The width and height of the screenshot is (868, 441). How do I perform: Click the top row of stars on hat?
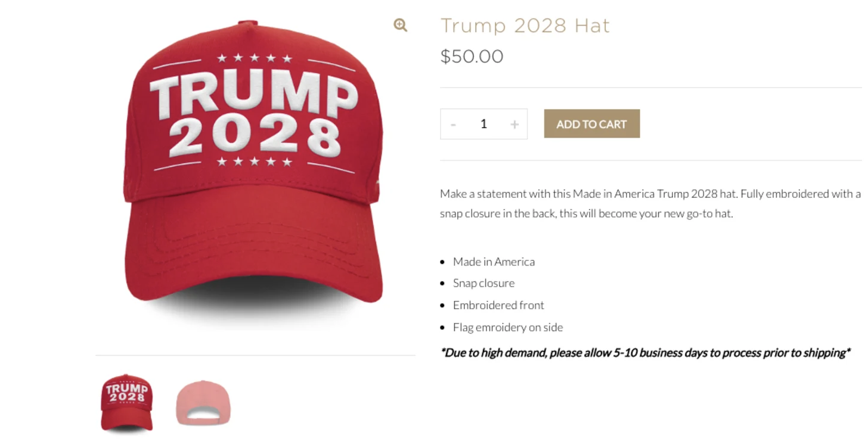[x=255, y=58]
